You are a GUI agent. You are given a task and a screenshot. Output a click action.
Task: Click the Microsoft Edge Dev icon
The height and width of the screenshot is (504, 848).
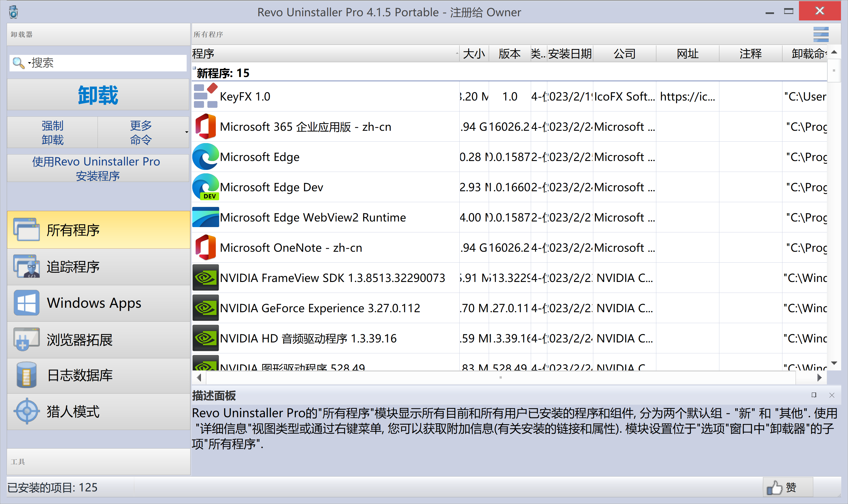point(206,187)
